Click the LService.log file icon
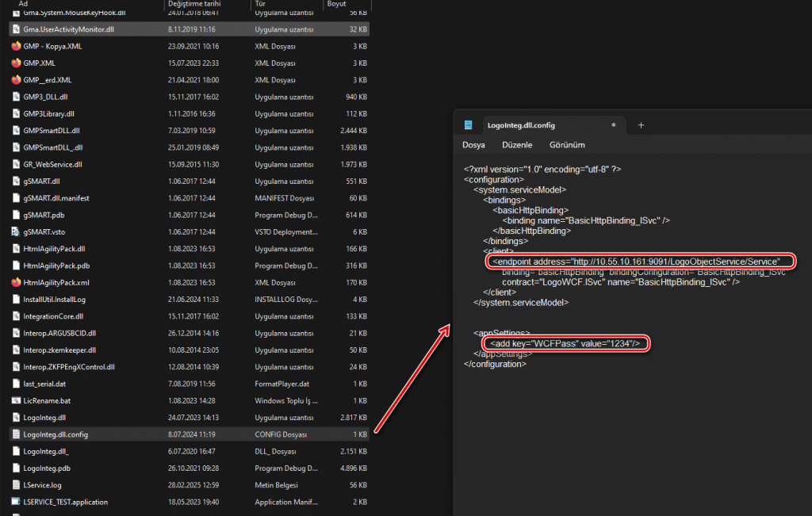Screen dimensions: 812x516 [x=16, y=484]
